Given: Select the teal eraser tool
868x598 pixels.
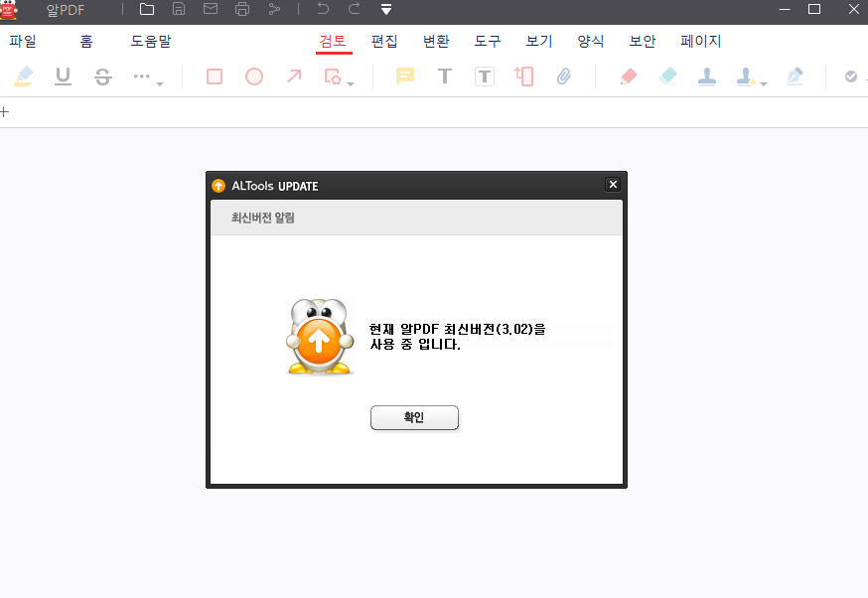Looking at the screenshot, I should 668,76.
